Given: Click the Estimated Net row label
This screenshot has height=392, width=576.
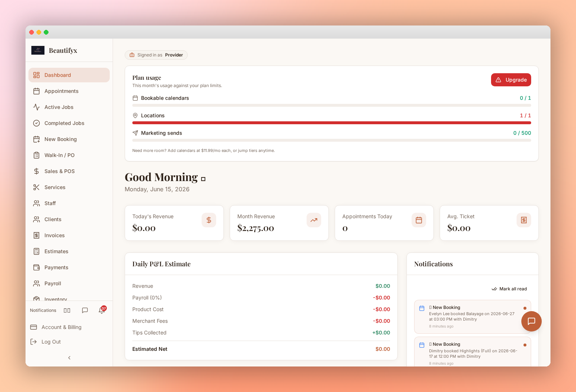Looking at the screenshot, I should point(150,349).
